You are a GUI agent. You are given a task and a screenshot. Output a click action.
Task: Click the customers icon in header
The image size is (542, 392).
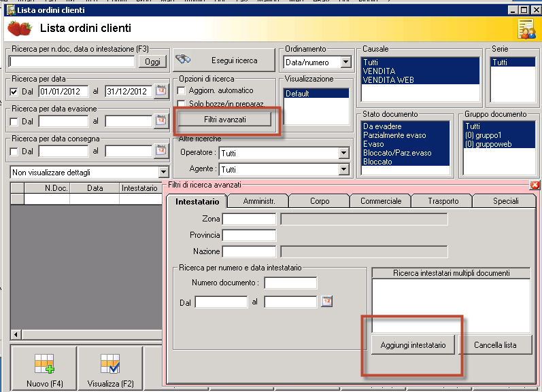point(526,29)
